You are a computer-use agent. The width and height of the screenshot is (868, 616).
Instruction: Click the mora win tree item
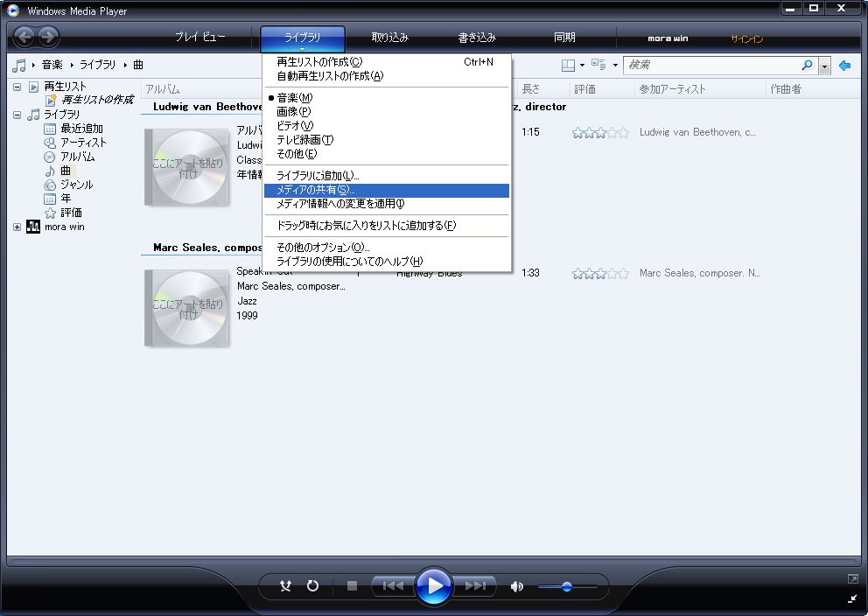[64, 227]
